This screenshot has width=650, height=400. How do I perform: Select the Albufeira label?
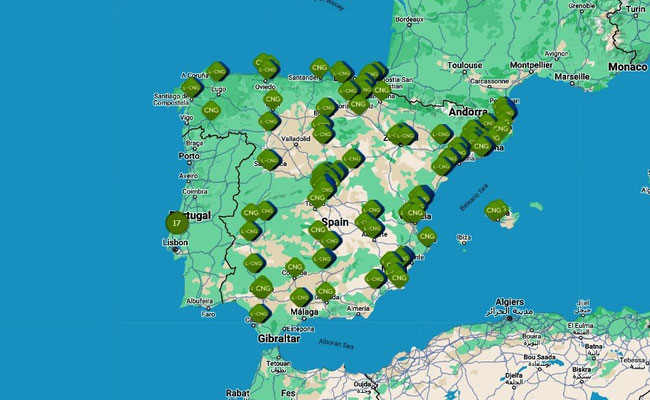[199, 301]
